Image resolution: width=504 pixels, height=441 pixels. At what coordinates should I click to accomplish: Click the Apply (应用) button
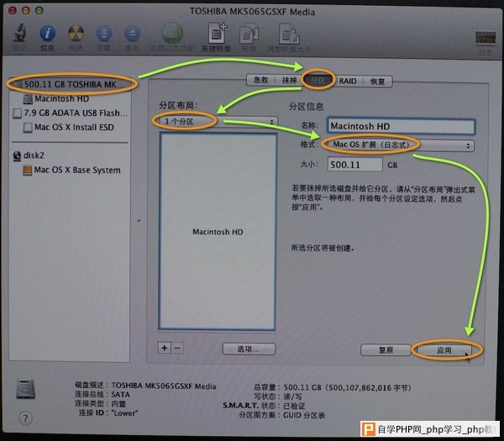click(x=444, y=350)
